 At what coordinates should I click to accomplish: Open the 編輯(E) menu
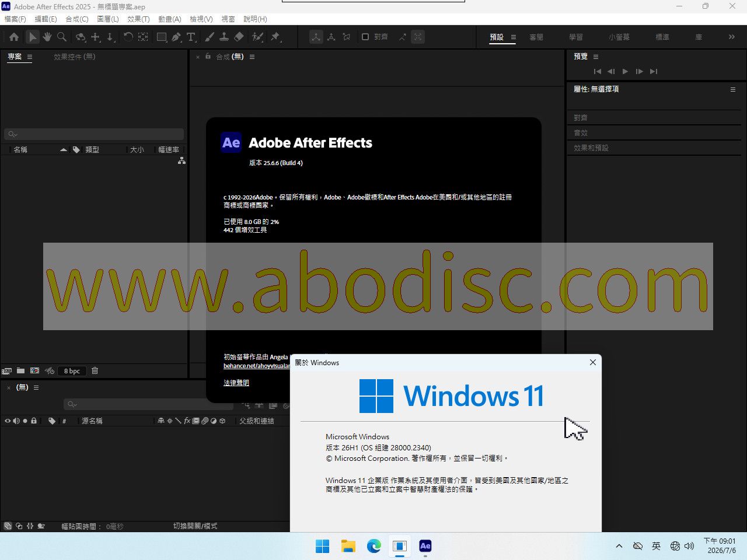[x=46, y=19]
